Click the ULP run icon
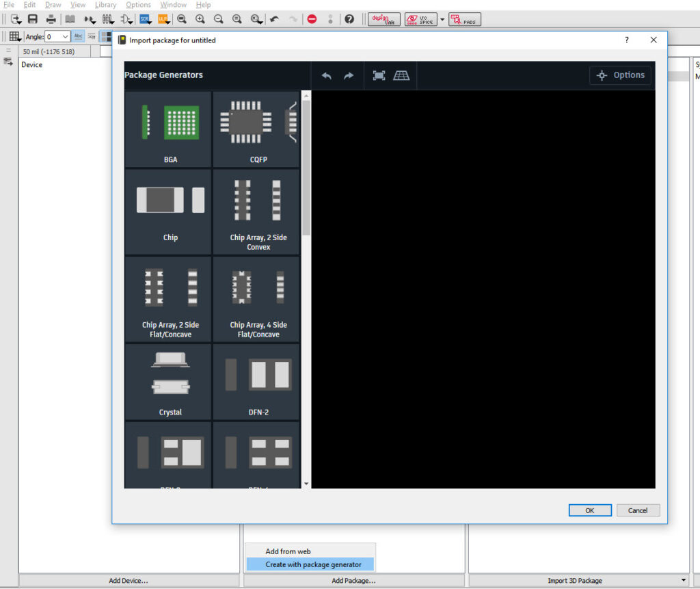 tap(163, 19)
